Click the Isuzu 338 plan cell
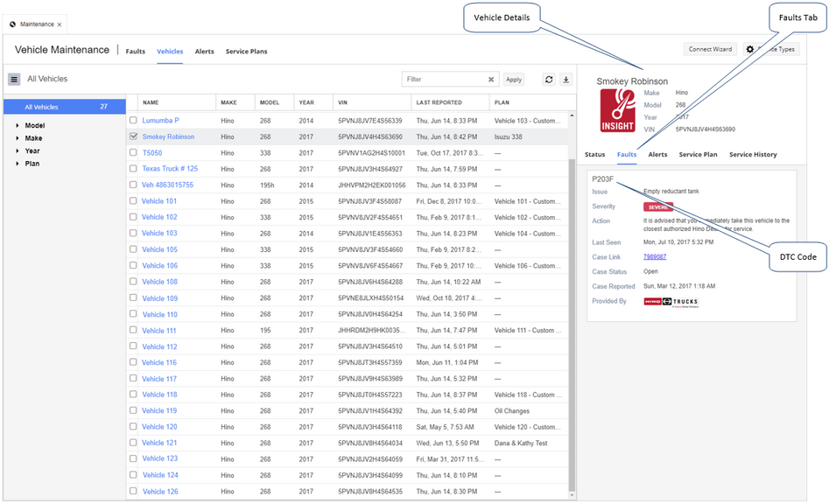Screen dimensions: 829x504 coord(508,136)
